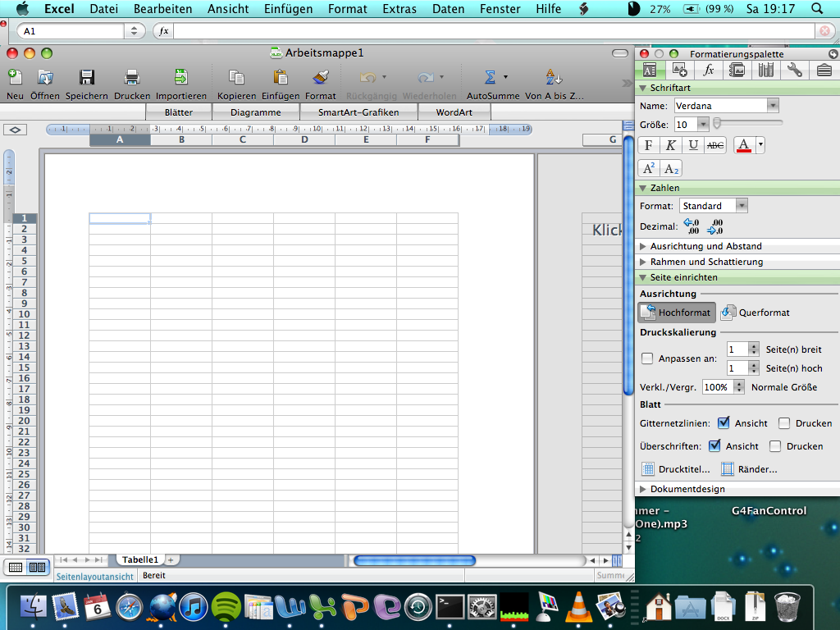The image size is (840, 630).
Task: Click the Verkl./Vergr. percentage stepper
Action: tap(739, 387)
